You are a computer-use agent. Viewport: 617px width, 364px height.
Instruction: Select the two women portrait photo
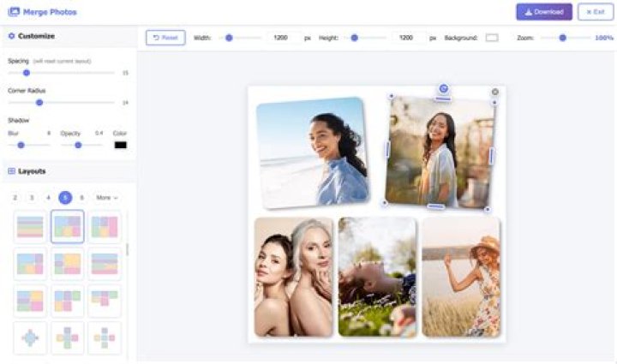point(294,277)
